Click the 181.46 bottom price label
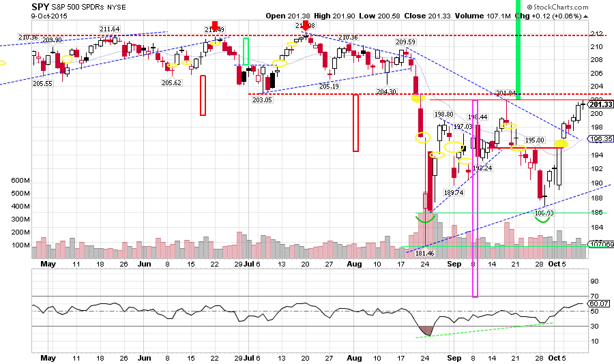The width and height of the screenshot is (614, 364). pos(425,254)
